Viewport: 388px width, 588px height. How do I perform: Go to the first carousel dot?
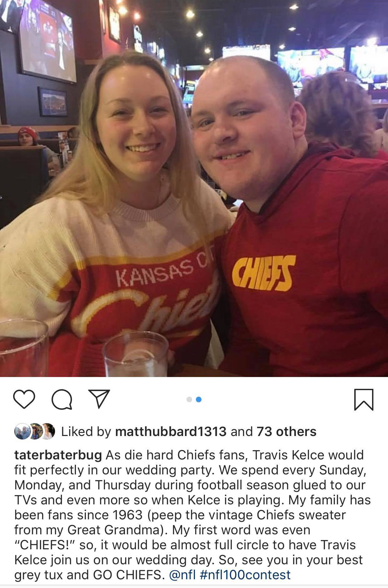[189, 399]
